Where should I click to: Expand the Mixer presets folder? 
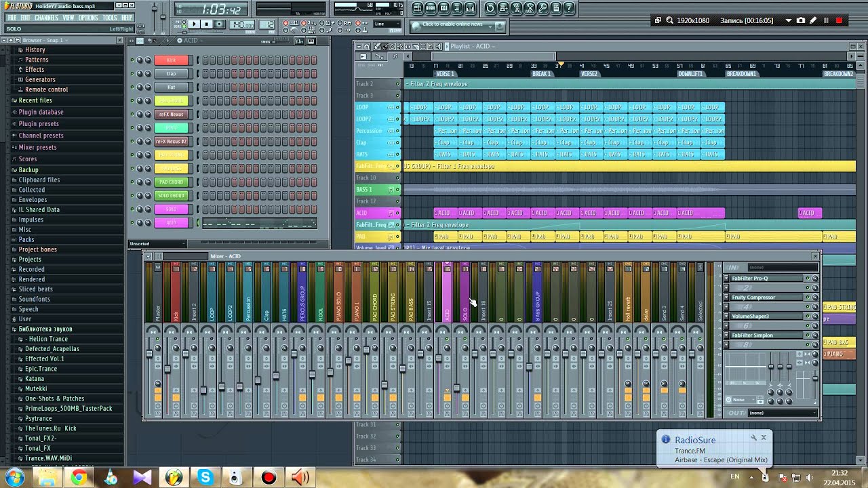click(37, 147)
